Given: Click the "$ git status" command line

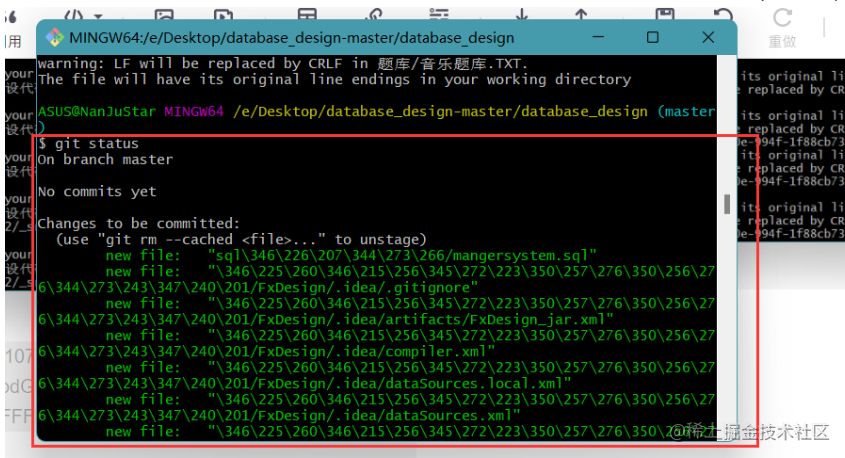Looking at the screenshot, I should tap(88, 143).
